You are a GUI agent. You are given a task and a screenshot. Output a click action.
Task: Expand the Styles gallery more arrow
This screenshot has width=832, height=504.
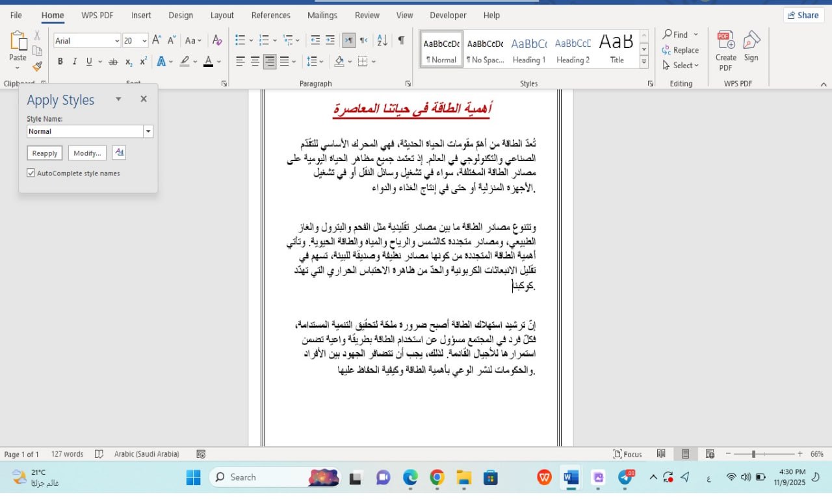click(644, 63)
